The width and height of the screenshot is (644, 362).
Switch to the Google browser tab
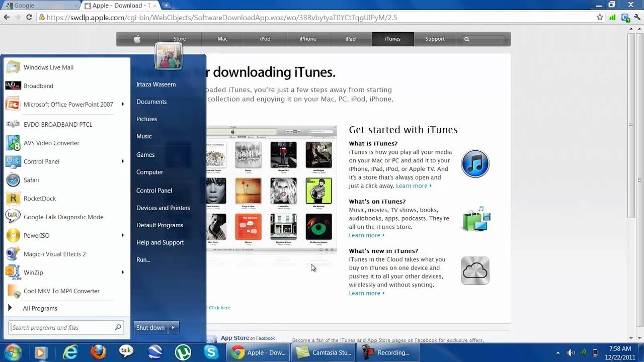pyautogui.click(x=40, y=6)
